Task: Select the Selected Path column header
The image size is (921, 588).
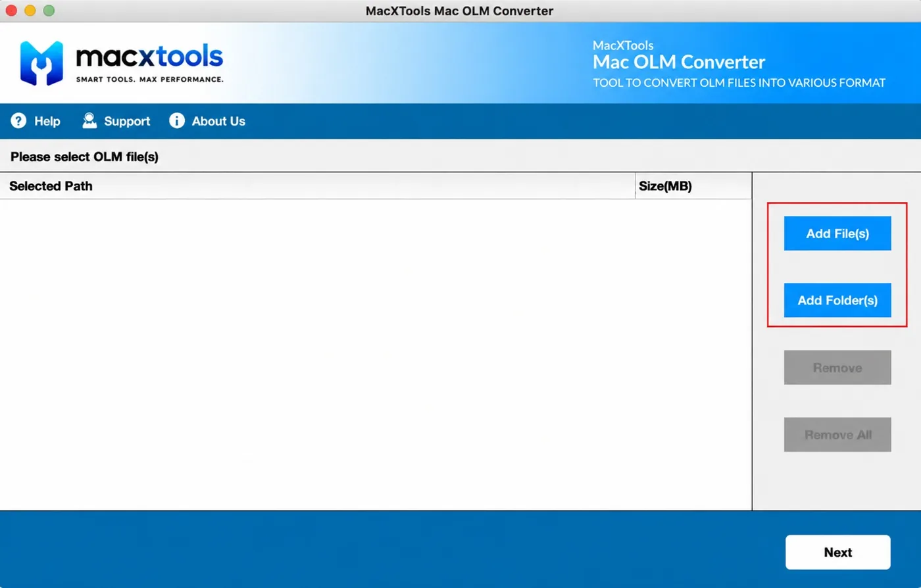Action: 318,186
